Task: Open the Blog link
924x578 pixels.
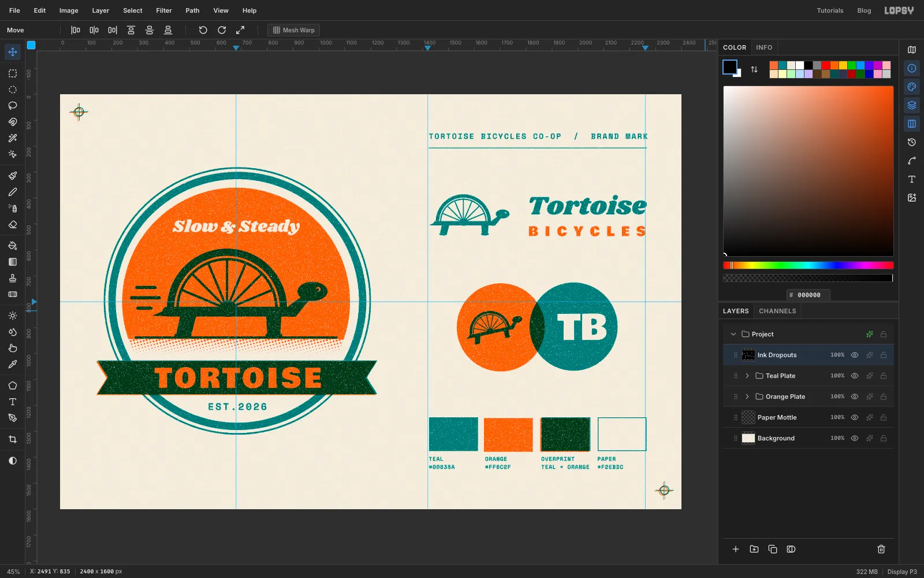Action: click(864, 10)
